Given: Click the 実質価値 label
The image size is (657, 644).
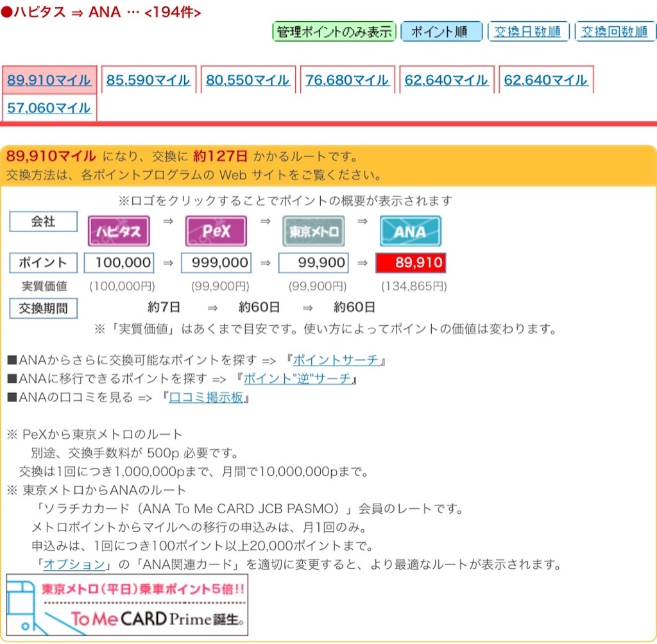Looking at the screenshot, I should [44, 286].
